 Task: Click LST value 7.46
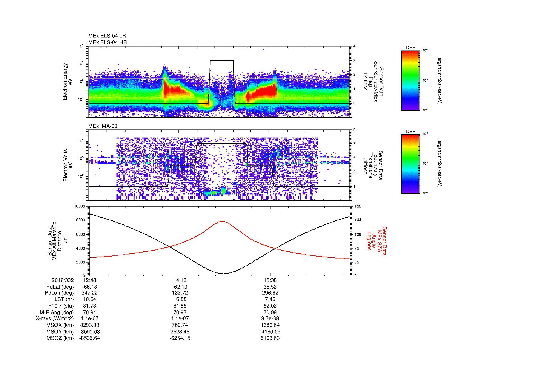[270, 299]
